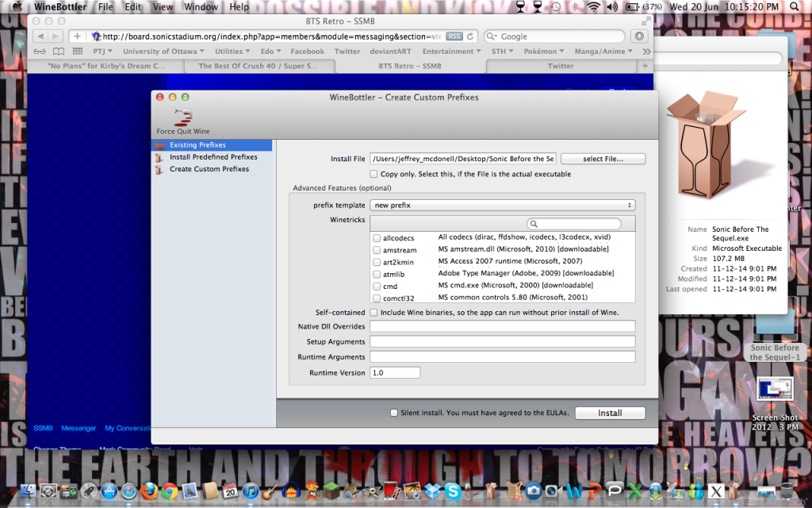Click the Install File path field
The height and width of the screenshot is (508, 812).
463,159
